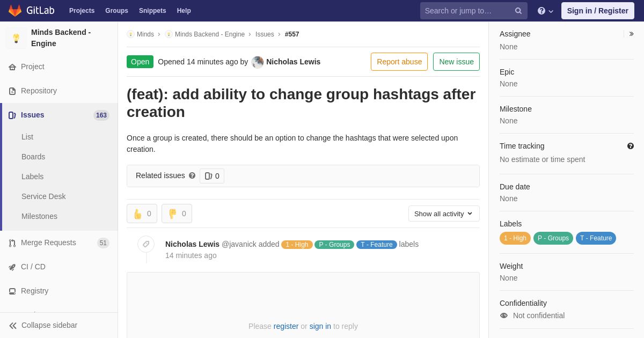
Task: Click the Project home icon in sidebar
Action: pos(12,67)
